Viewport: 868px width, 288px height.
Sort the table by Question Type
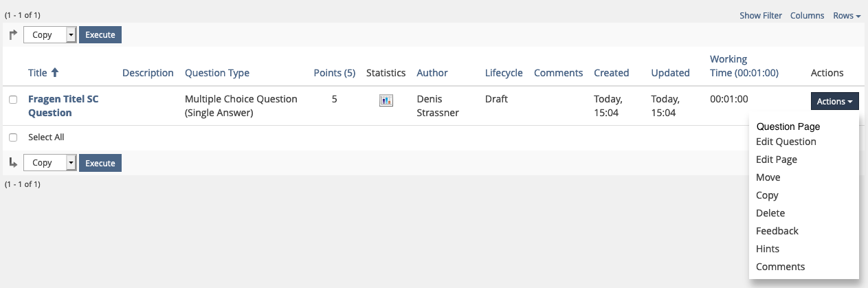click(216, 73)
